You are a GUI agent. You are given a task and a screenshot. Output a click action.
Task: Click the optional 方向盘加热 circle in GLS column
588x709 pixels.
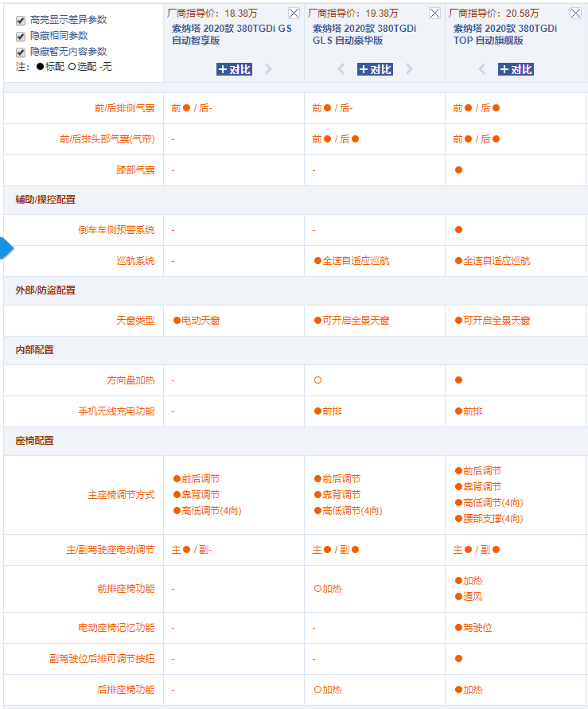[x=317, y=380]
